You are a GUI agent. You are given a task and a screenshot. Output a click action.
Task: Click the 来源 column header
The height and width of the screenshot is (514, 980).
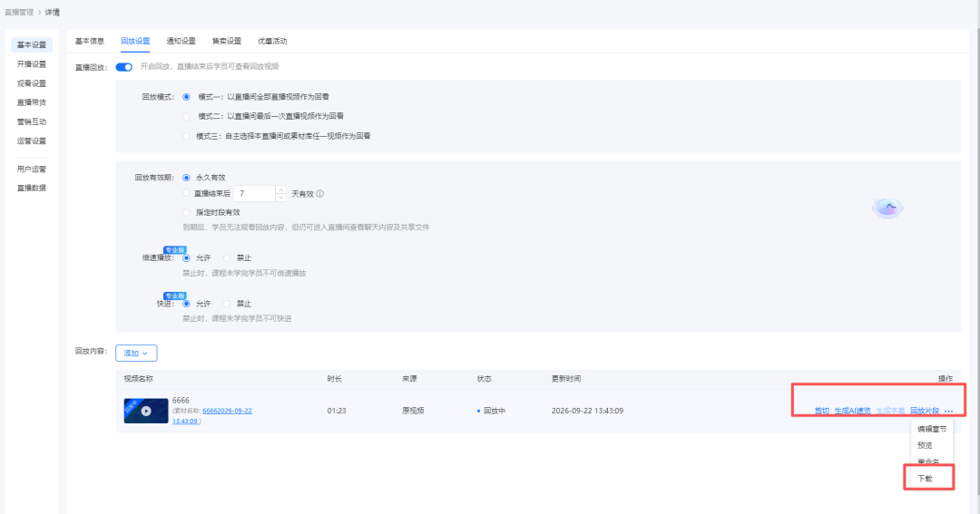click(x=409, y=379)
